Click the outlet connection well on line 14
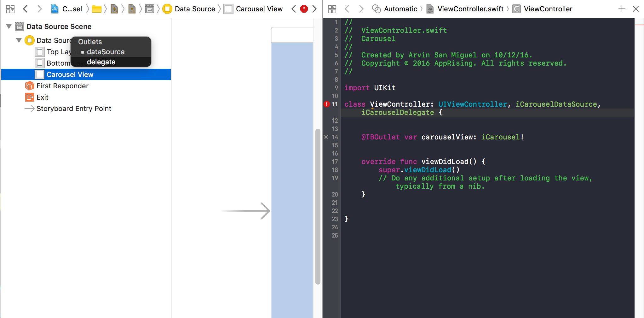The width and height of the screenshot is (644, 318). 327,137
